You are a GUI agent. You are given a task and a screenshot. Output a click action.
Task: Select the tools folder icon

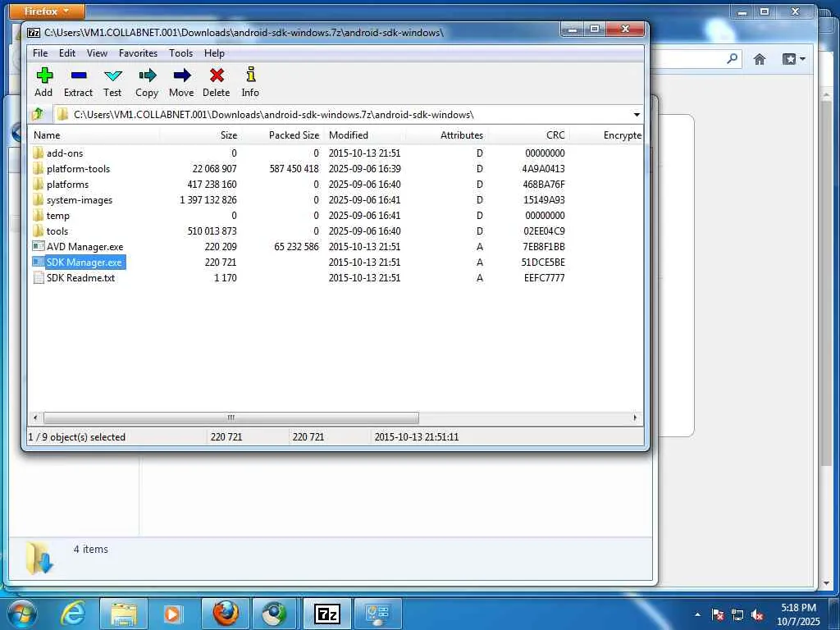38,231
